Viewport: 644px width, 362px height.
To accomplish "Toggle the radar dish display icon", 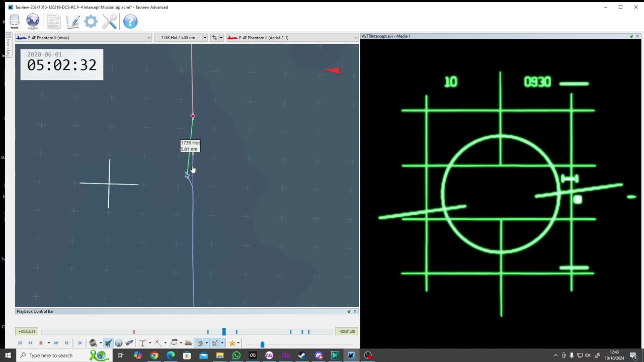I will coord(199,343).
